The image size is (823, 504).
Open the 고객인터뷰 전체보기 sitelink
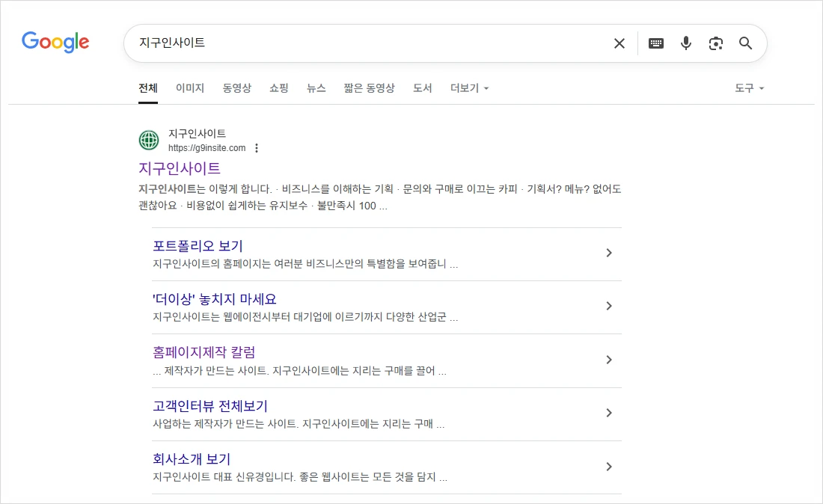tap(209, 406)
